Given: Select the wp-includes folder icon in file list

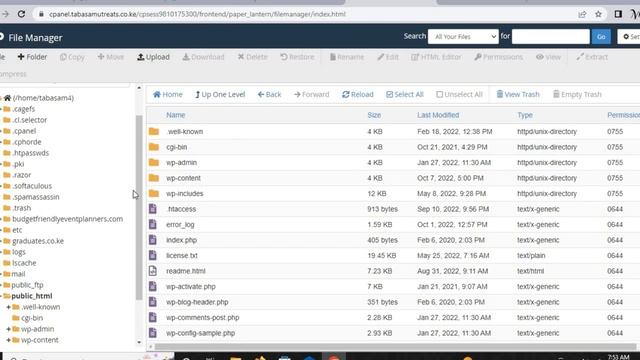Looking at the screenshot, I should click(154, 193).
